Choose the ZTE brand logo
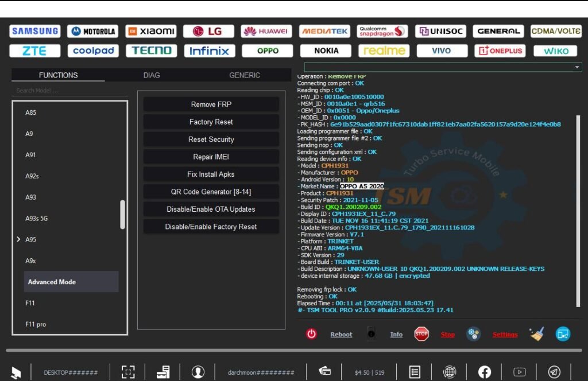The height and width of the screenshot is (381, 588). point(35,50)
